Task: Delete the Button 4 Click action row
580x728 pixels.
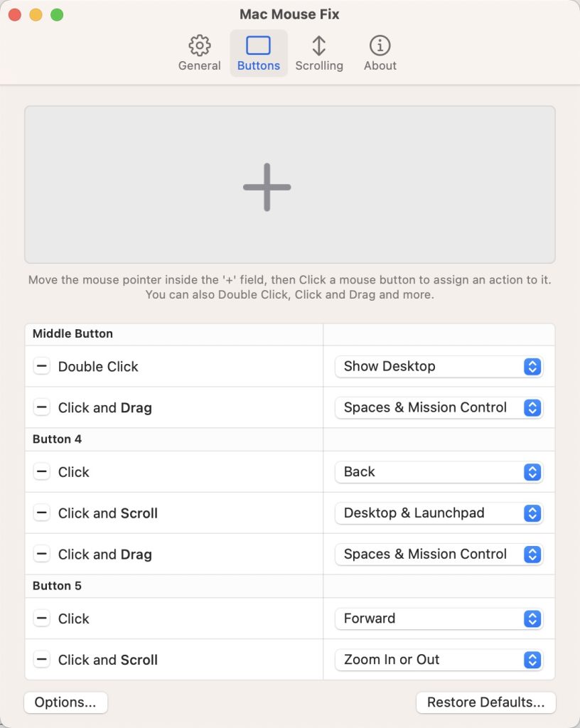Action: click(42, 472)
